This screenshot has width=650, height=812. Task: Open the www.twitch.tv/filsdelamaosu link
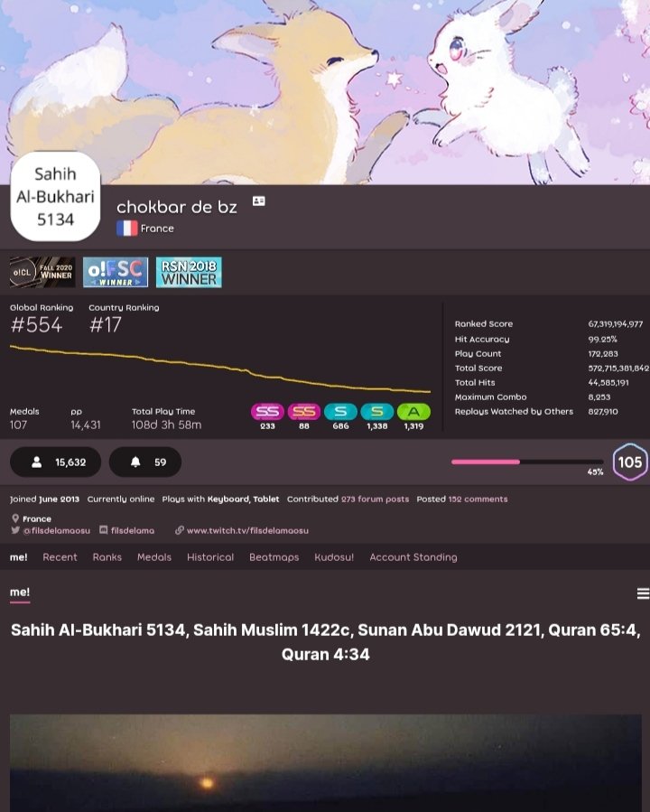click(247, 530)
